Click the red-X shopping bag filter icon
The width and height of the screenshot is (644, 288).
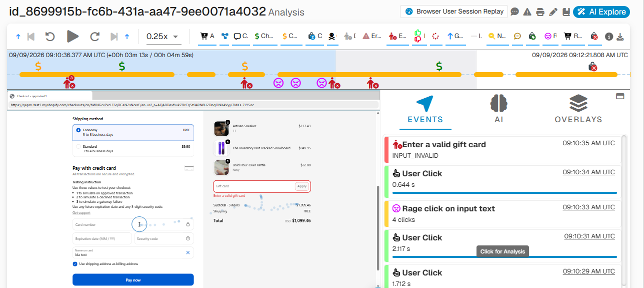point(594,36)
